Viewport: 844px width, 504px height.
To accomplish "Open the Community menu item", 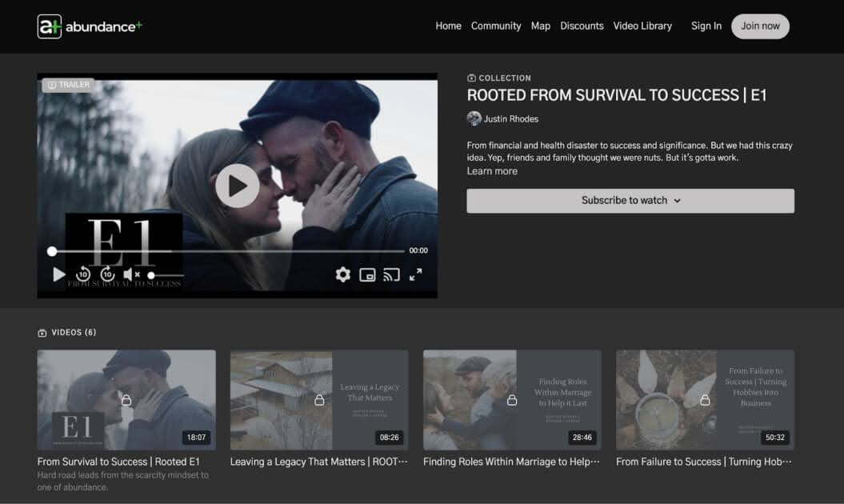I will (496, 26).
